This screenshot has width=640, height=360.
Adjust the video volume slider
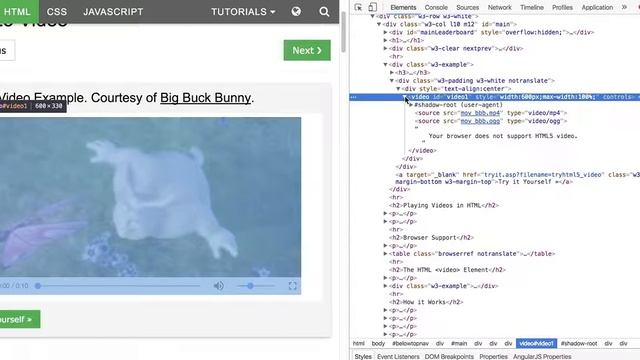(255, 286)
